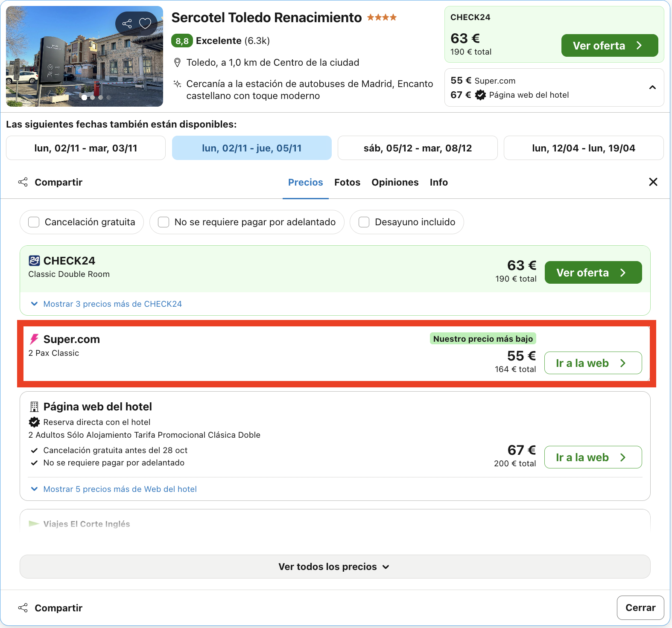Click the share icon on hotel photo
Image resolution: width=672 pixels, height=628 pixels.
[127, 23]
